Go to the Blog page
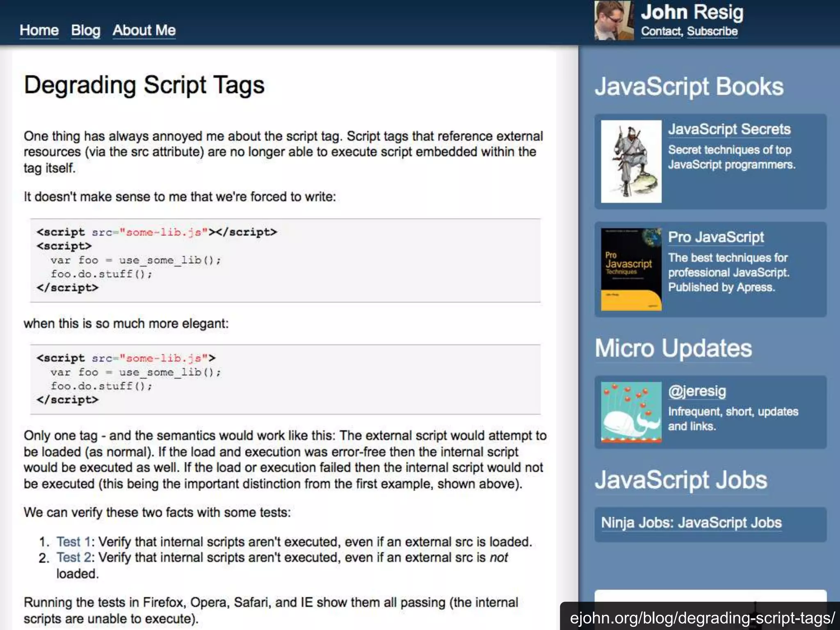 pyautogui.click(x=86, y=30)
